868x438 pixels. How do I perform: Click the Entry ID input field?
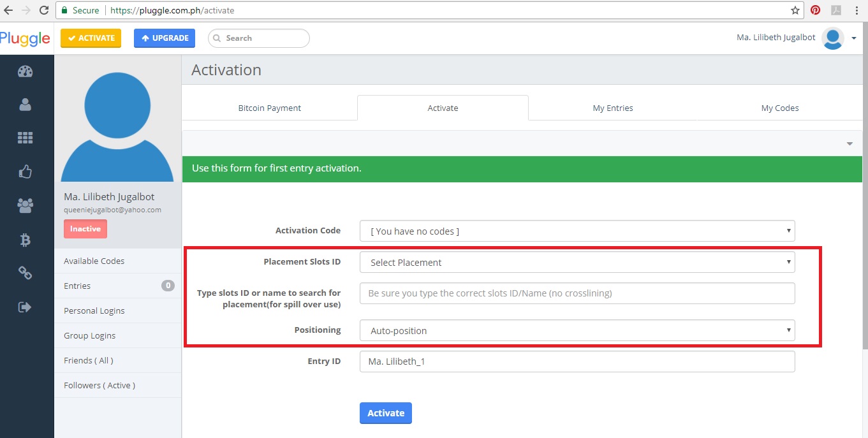point(577,361)
